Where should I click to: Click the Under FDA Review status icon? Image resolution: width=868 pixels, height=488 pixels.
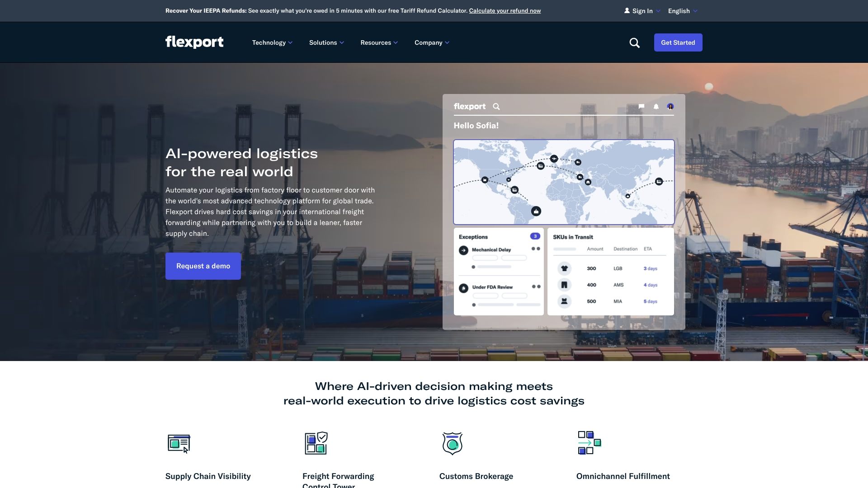click(463, 288)
